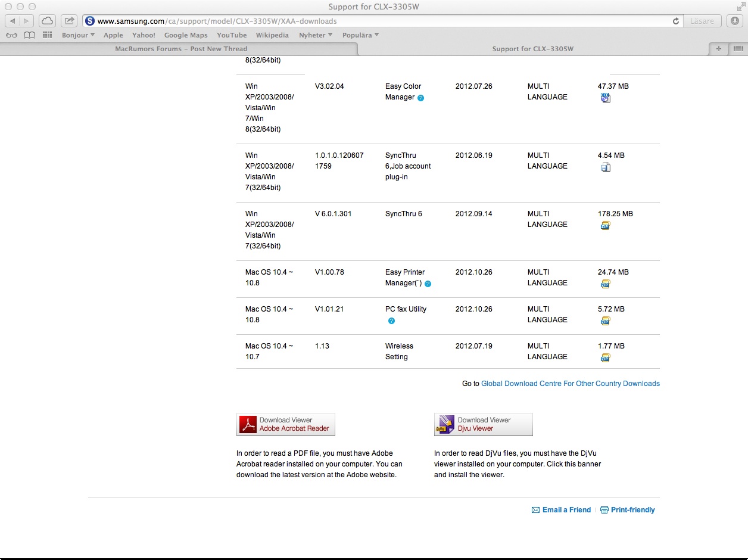Open the Reading List glasses icon
The width and height of the screenshot is (748, 560).
click(12, 35)
